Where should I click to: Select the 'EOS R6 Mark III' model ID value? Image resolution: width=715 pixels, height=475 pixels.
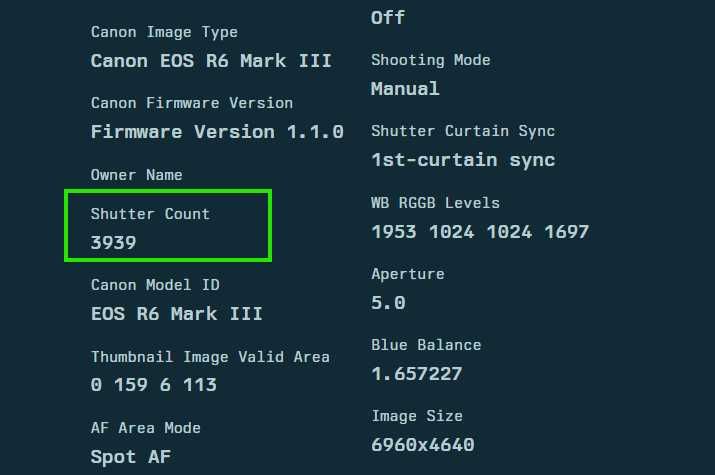tap(177, 314)
